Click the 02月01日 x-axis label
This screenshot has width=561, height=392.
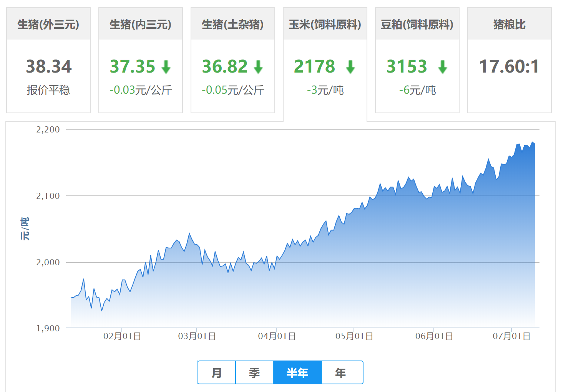[122, 336]
